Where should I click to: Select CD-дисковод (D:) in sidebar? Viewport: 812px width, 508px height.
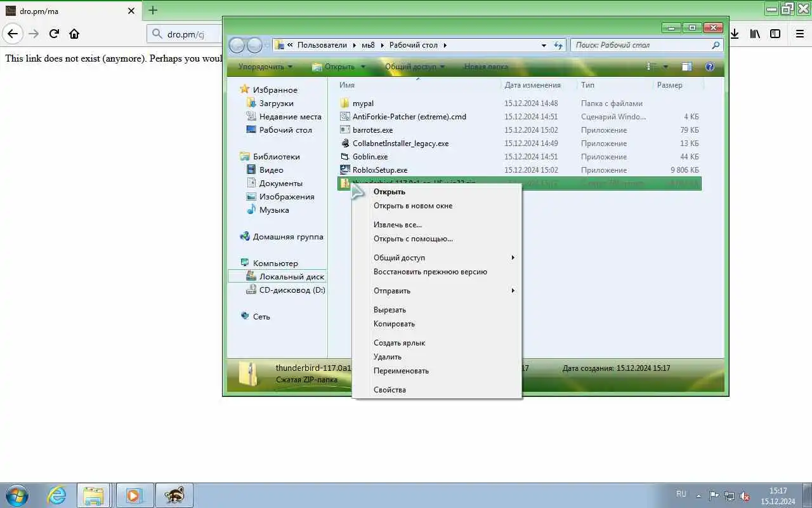(292, 290)
